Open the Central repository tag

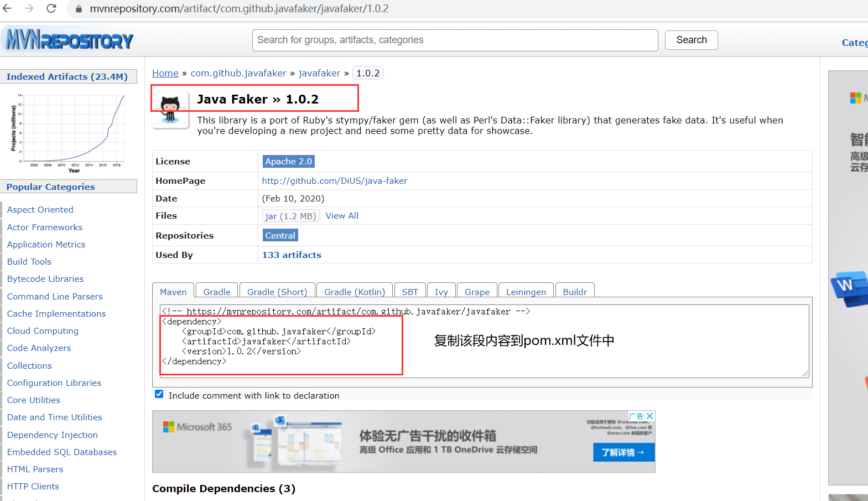(280, 235)
